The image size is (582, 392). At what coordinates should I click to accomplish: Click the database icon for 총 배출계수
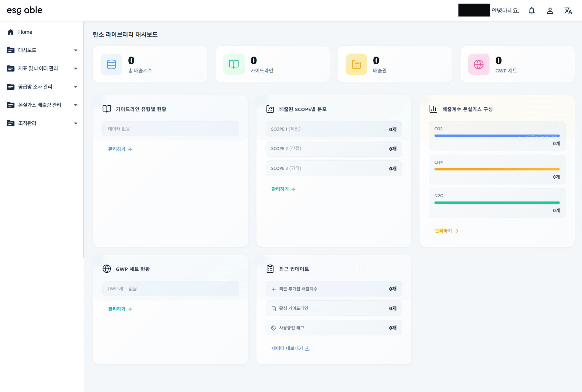[111, 64]
